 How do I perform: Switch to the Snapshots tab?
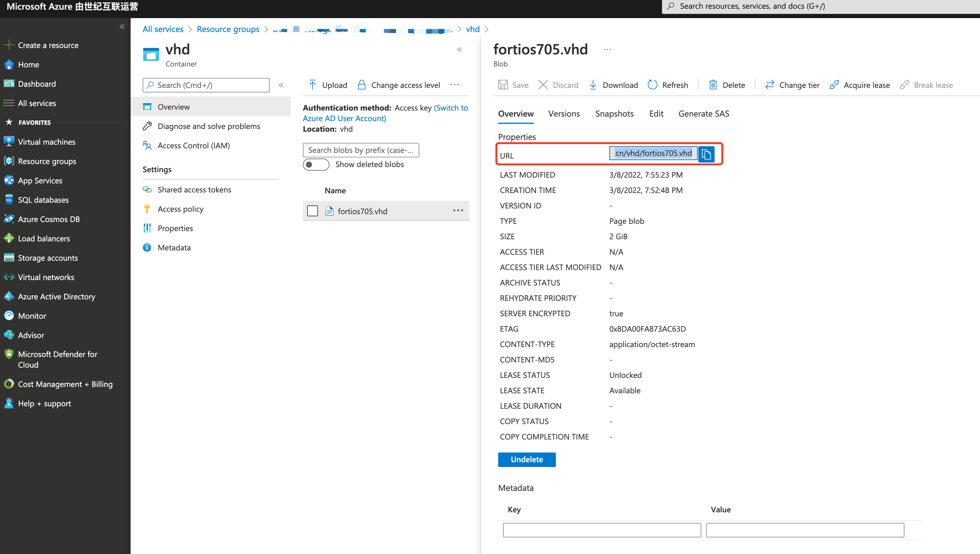(x=614, y=114)
